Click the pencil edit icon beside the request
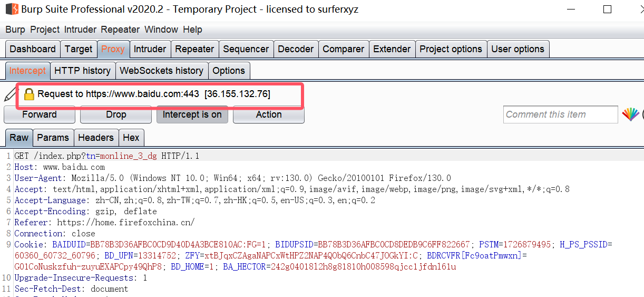 [11, 95]
